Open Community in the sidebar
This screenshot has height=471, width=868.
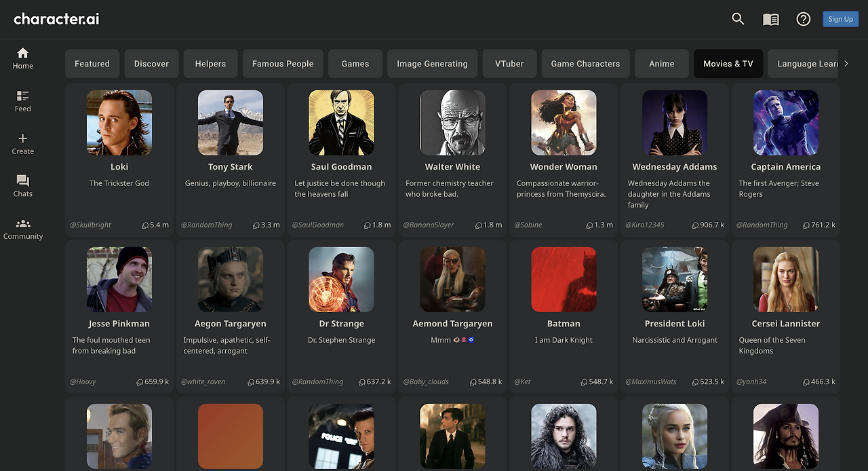point(23,229)
